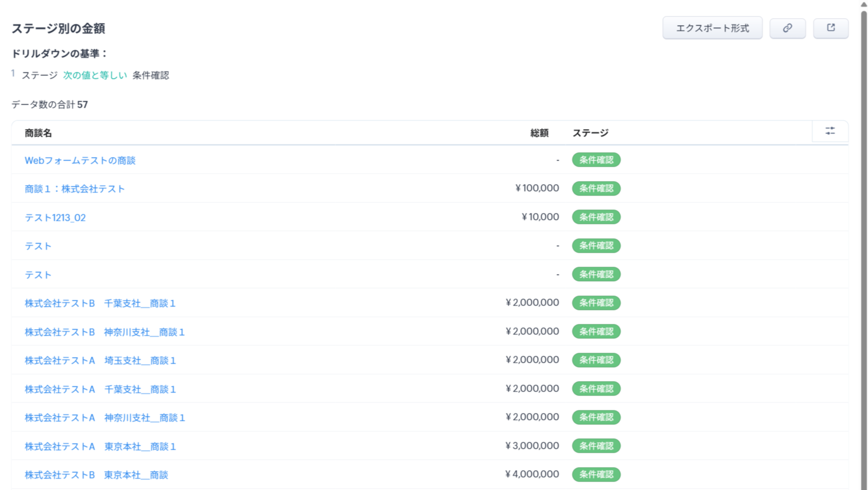Open 株式会社テストA 千葉支社__商談１ link

(x=100, y=389)
